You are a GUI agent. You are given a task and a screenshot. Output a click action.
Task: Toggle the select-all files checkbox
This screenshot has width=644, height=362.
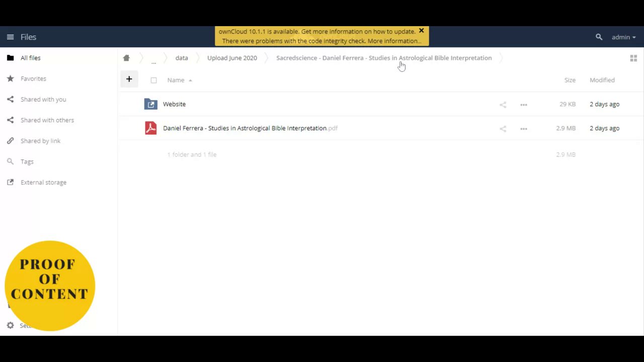(x=153, y=80)
